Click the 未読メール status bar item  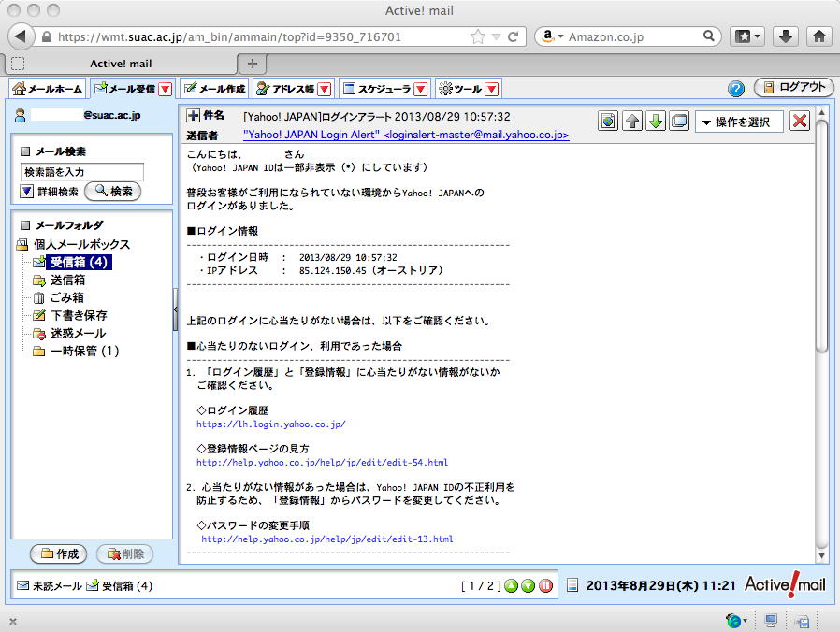point(50,585)
